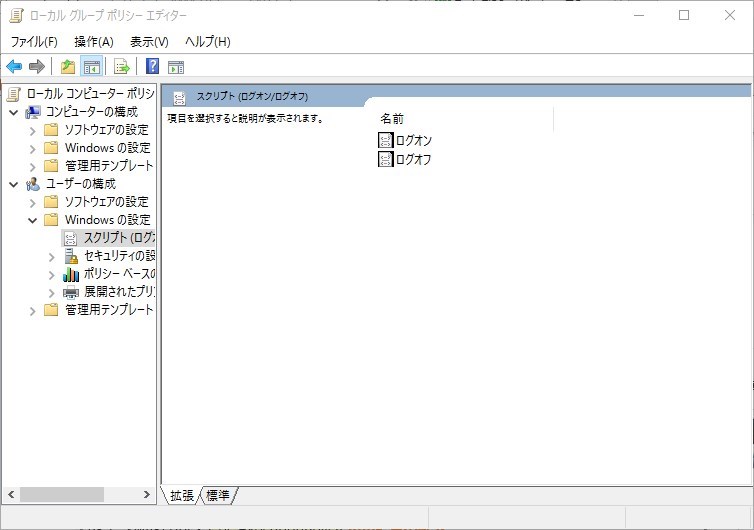Collapse the コンピューターの構成 node
The height and width of the screenshot is (530, 754).
14,113
